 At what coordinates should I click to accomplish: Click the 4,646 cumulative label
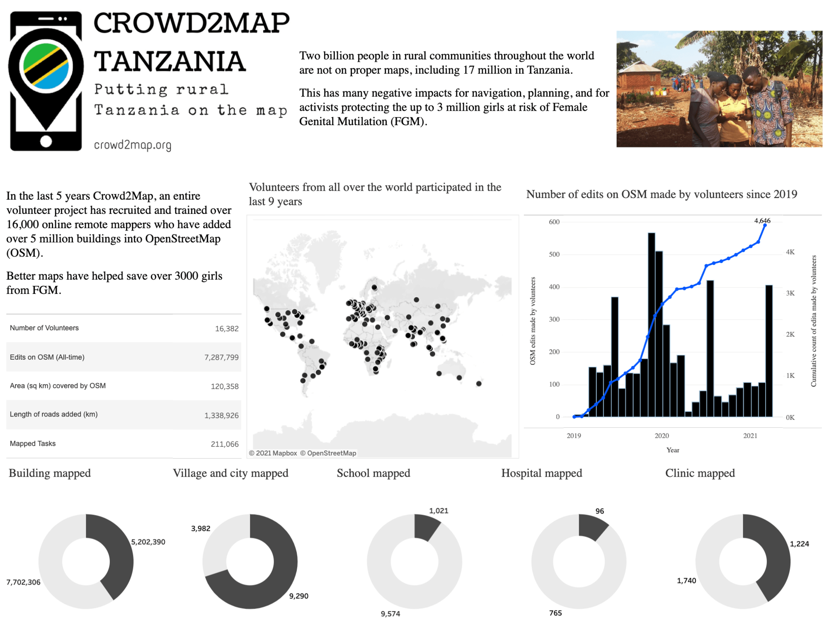[762, 220]
